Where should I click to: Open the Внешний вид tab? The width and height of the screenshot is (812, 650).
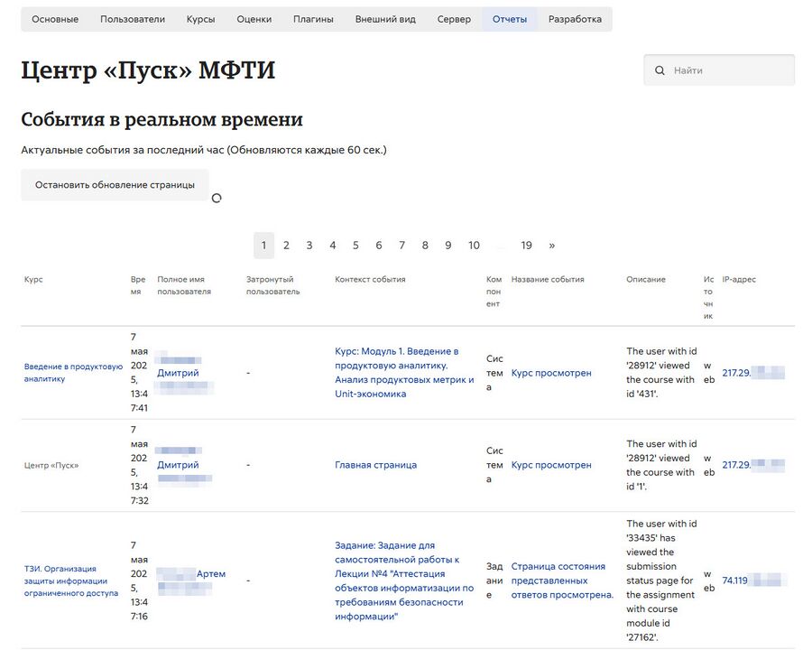click(x=385, y=19)
